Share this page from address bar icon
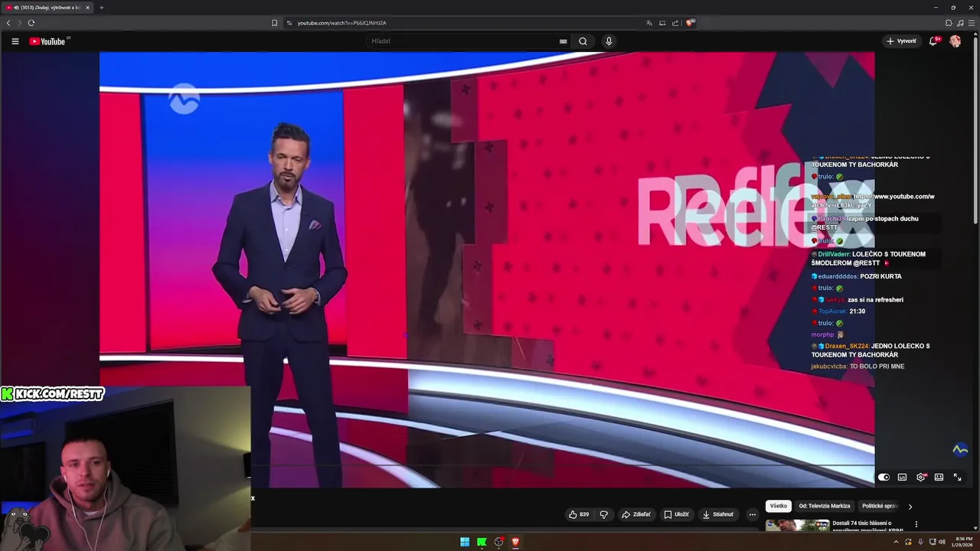The height and width of the screenshot is (551, 980). coord(675,23)
